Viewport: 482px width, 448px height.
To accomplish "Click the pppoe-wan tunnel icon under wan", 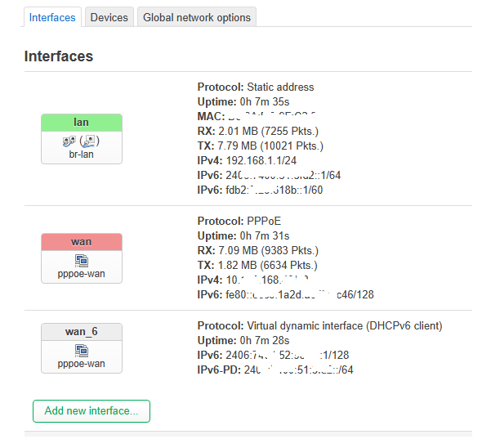I will tap(82, 261).
